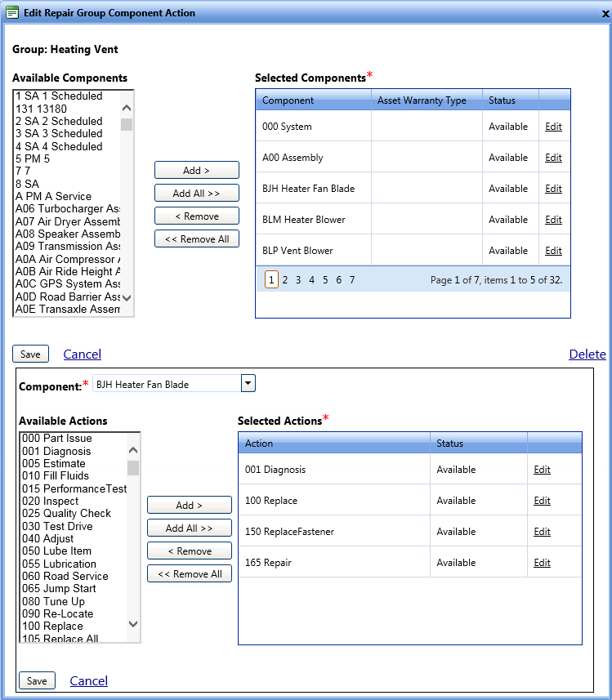This screenshot has width=612, height=700.
Task: Select 'A09 Transmission Ass' list item
Action: tap(68, 247)
